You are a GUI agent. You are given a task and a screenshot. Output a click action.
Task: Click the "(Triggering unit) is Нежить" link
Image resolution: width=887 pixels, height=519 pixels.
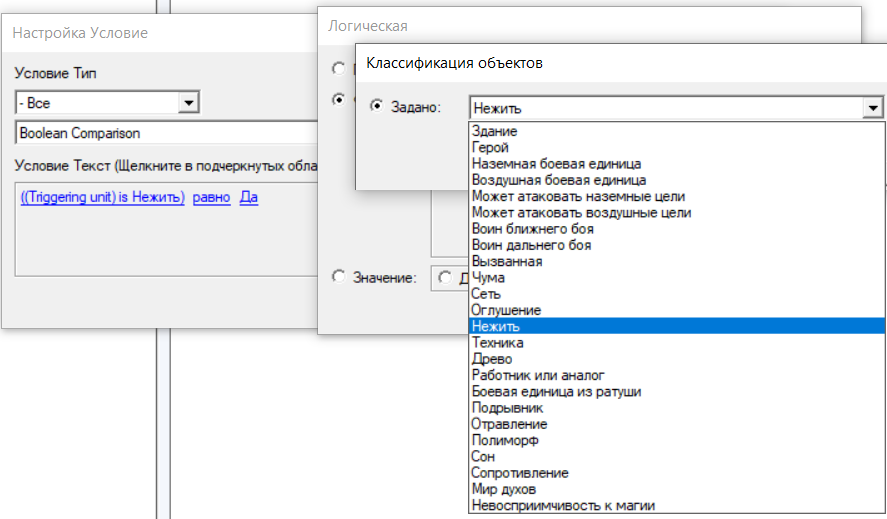pyautogui.click(x=102, y=197)
